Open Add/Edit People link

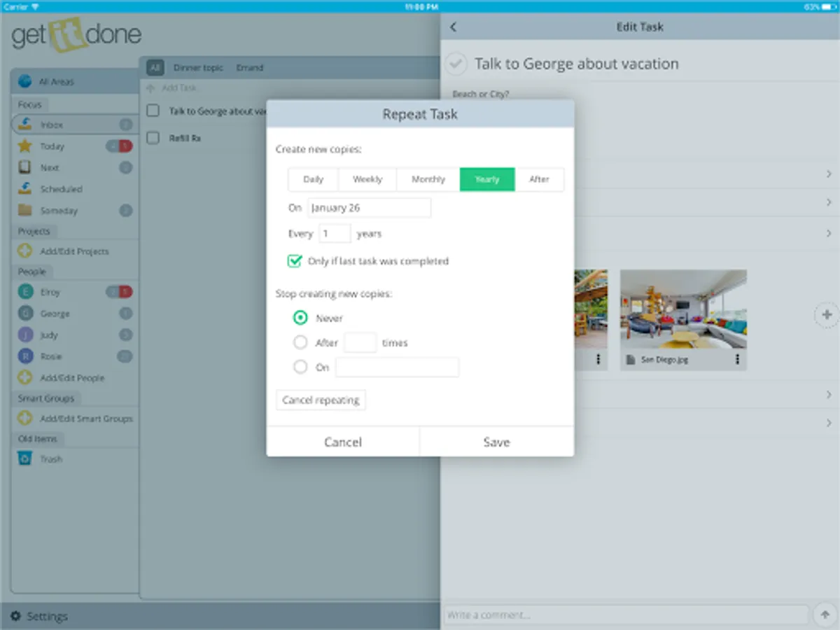coord(72,378)
